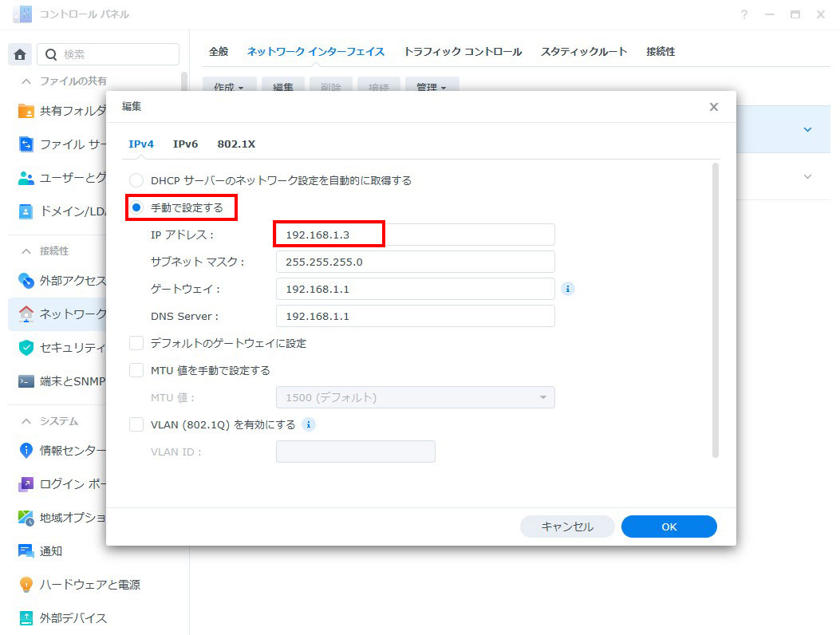Image resolution: width=840 pixels, height=635 pixels.
Task: Expand the first network interface chevron
Action: (x=807, y=129)
